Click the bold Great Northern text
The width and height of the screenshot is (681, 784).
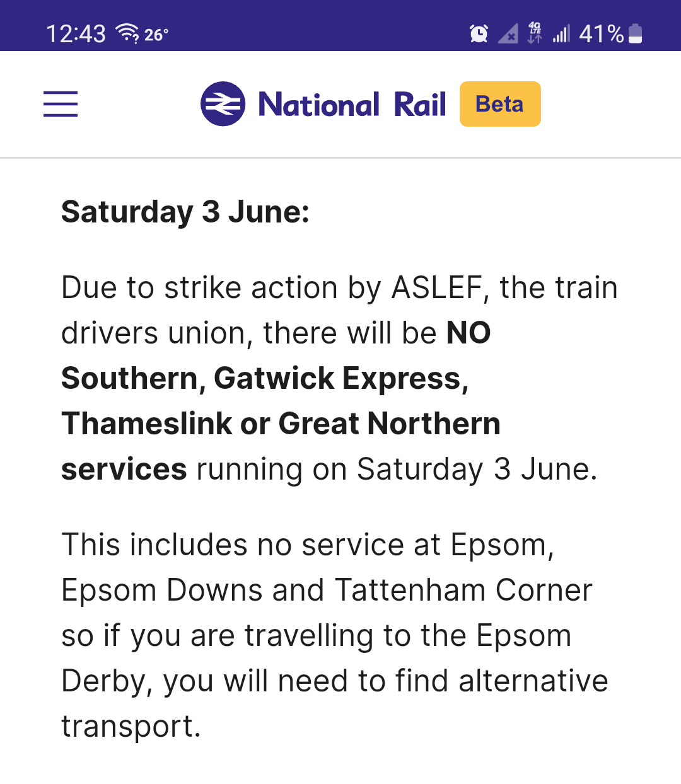390,424
